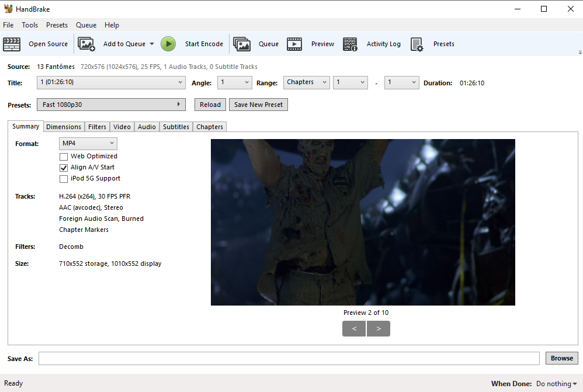Screen dimensions: 583x392
Task: Open the Help menu
Action: point(112,25)
